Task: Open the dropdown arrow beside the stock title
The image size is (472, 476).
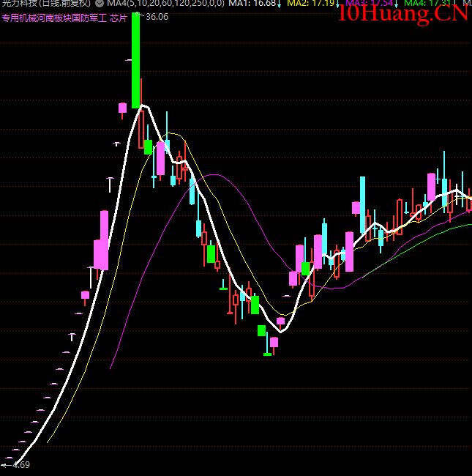Action: click(x=100, y=4)
